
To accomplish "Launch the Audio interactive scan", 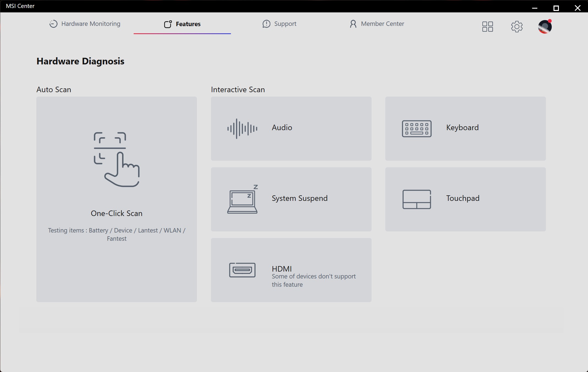I will coord(291,128).
